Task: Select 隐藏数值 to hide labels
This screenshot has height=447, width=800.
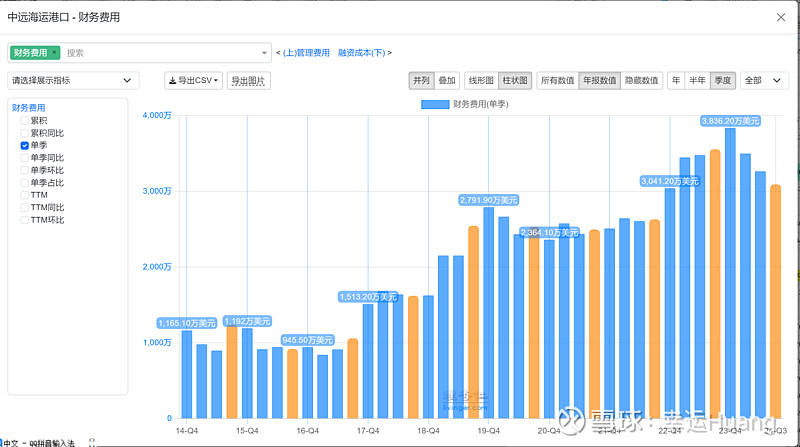Action: pyautogui.click(x=641, y=80)
